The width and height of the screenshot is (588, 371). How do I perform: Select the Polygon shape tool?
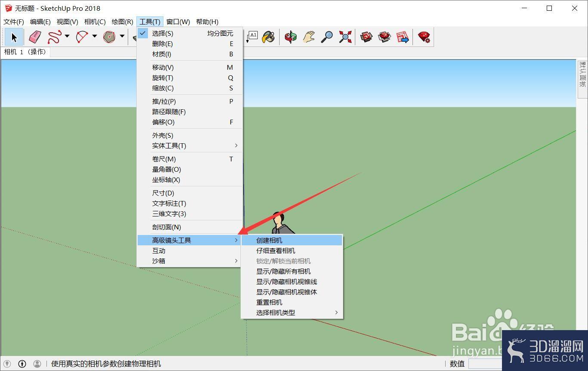click(109, 37)
